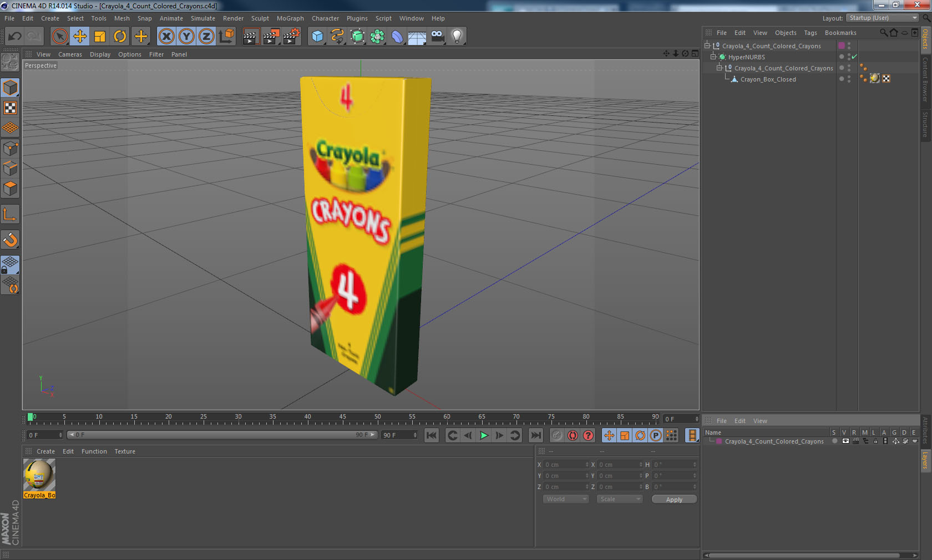Open the World coordinate dropdown
This screenshot has width=932, height=560.
pos(565,499)
